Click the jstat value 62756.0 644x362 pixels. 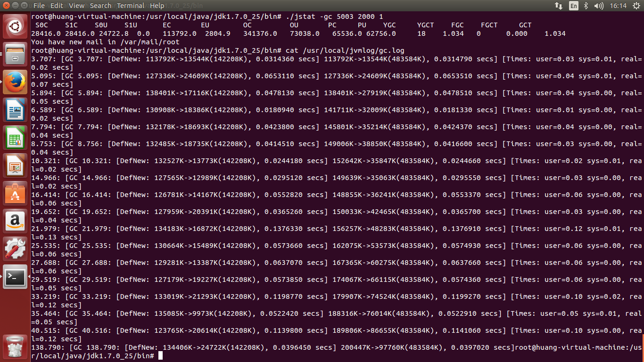click(381, 33)
